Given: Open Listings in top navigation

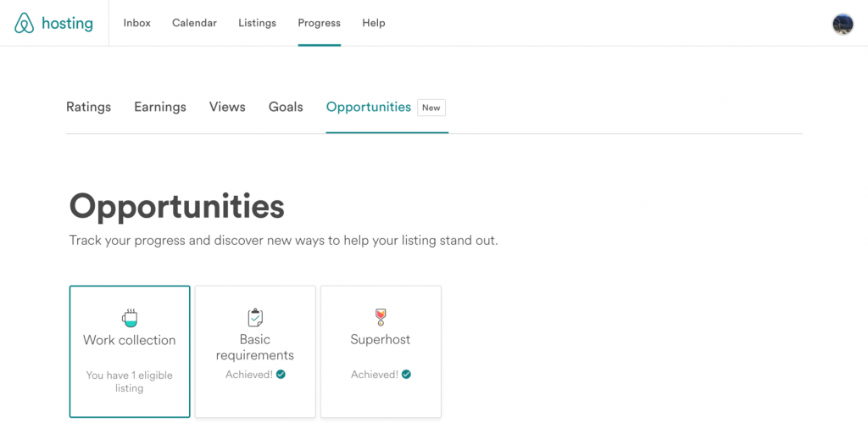Looking at the screenshot, I should [x=258, y=23].
